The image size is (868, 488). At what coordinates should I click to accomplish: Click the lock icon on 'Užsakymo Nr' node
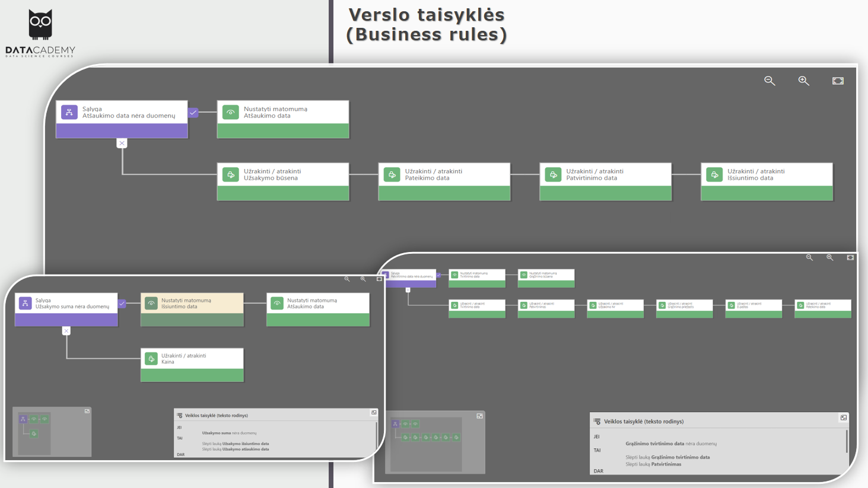(x=593, y=305)
